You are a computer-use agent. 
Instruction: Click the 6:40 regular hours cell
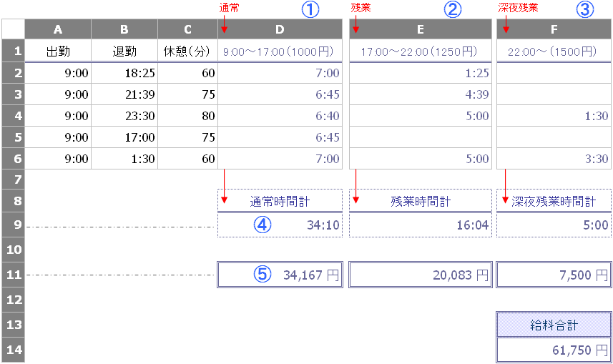tap(280, 116)
